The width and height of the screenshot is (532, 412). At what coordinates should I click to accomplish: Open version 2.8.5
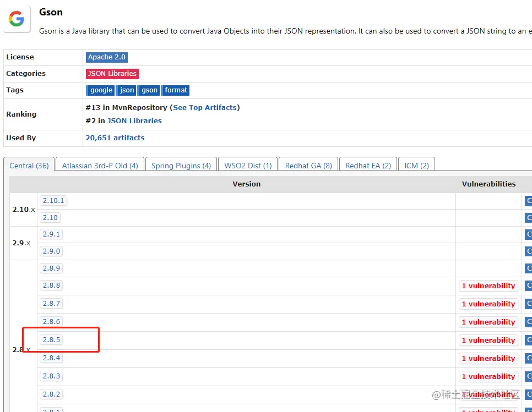click(51, 339)
